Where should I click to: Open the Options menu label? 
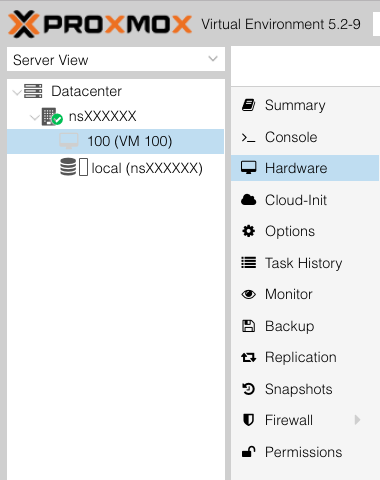pos(290,232)
